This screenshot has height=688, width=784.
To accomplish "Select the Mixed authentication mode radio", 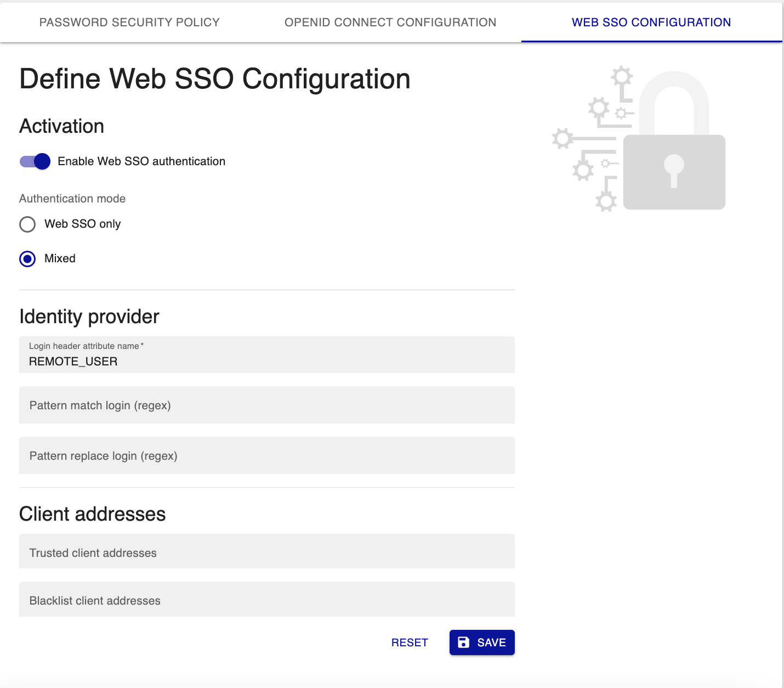I will coord(27,259).
